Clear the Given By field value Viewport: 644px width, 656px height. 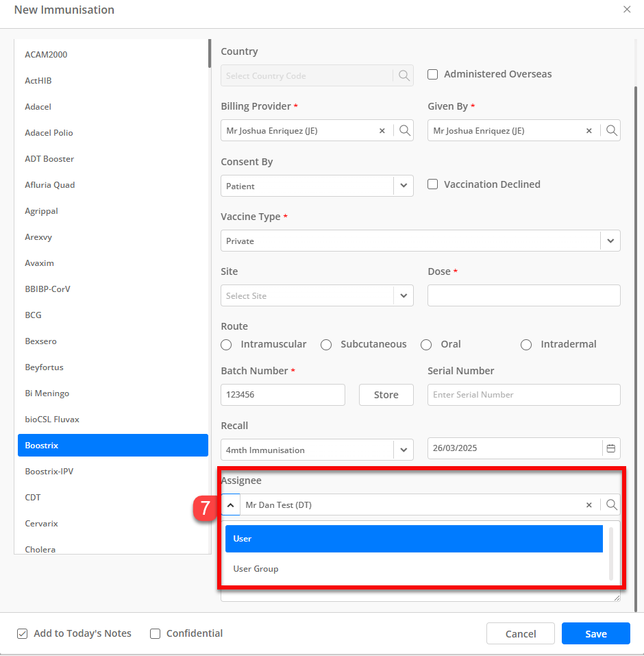pyautogui.click(x=589, y=130)
